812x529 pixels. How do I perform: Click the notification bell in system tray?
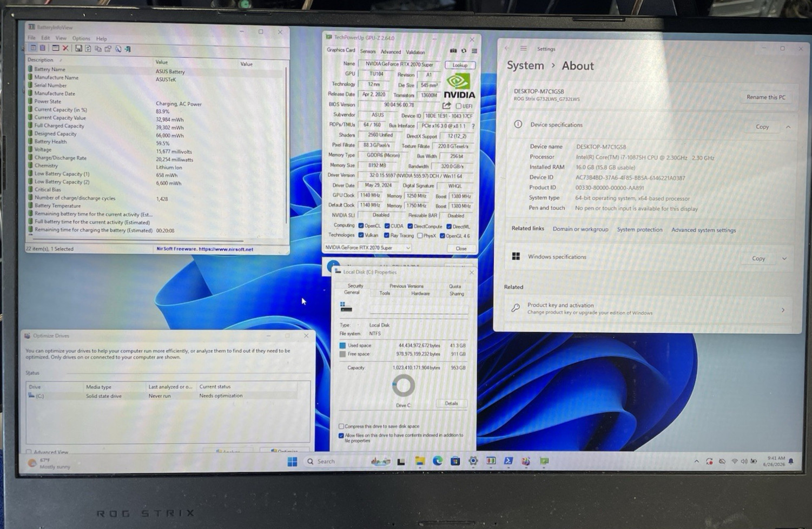(791, 461)
